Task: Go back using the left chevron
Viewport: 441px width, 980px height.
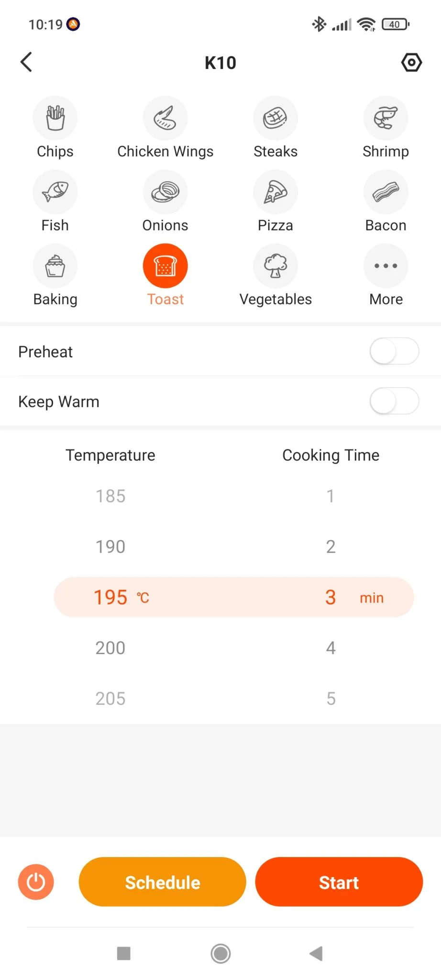Action: (x=27, y=62)
